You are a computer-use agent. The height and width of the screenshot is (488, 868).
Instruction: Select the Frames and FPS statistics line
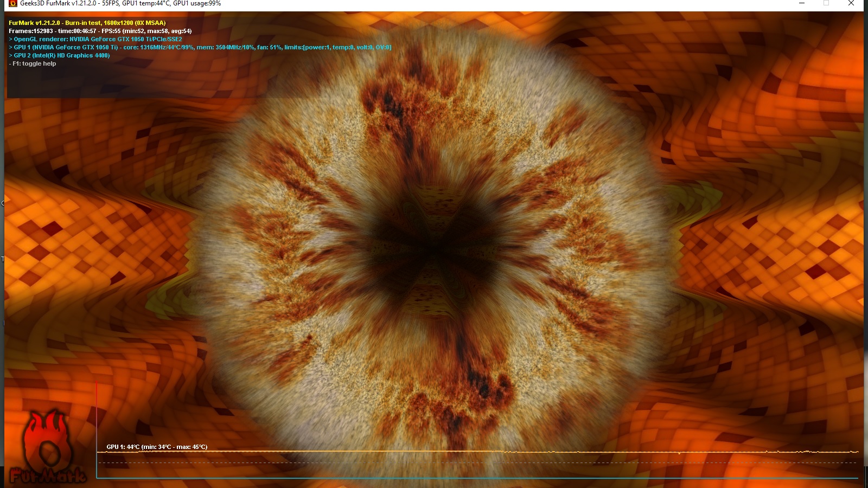pos(100,31)
